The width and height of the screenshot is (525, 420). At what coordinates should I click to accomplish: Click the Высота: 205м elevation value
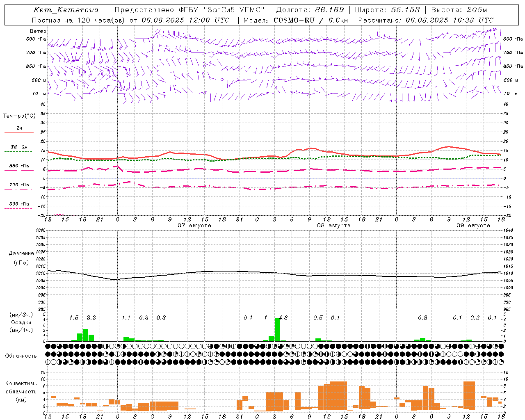[x=459, y=10]
